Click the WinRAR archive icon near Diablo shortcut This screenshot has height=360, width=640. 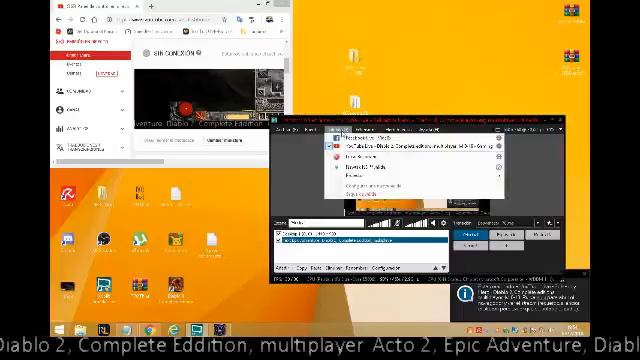tap(140, 285)
